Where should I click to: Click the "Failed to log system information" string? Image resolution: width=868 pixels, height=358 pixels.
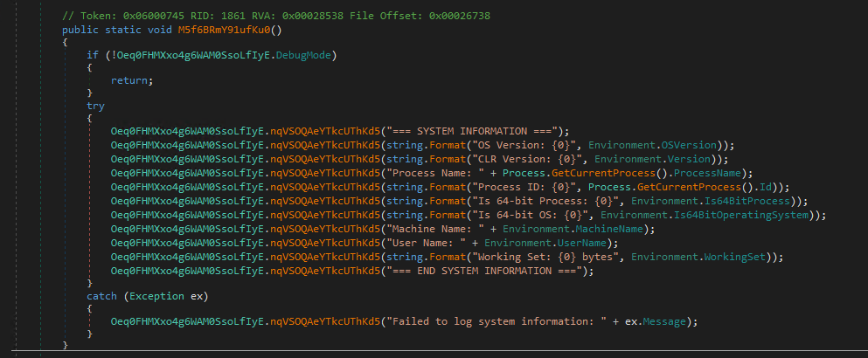(x=508, y=322)
